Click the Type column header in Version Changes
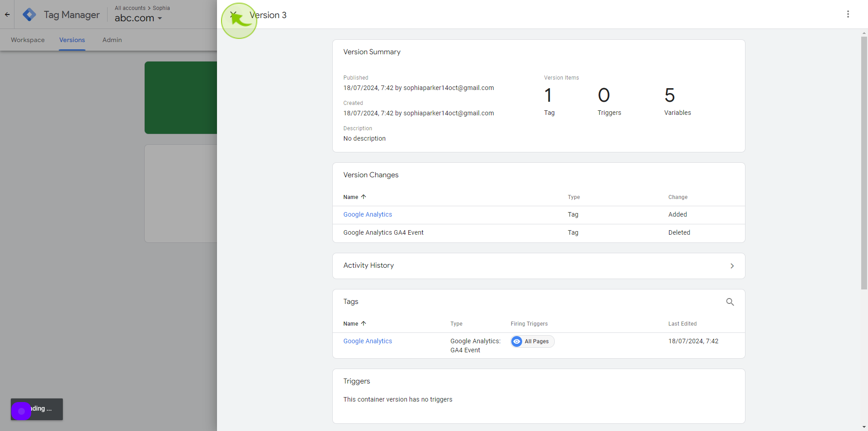The height and width of the screenshot is (431, 868). 574,197
